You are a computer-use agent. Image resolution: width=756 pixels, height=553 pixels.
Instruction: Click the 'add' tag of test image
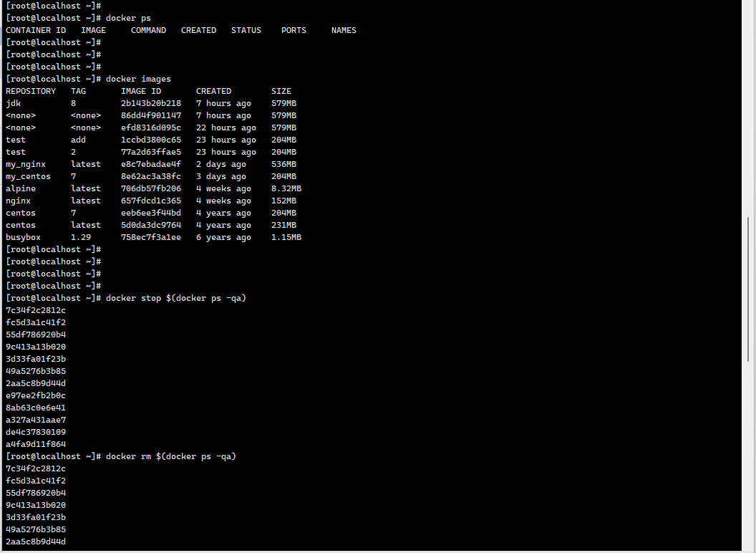coord(78,140)
